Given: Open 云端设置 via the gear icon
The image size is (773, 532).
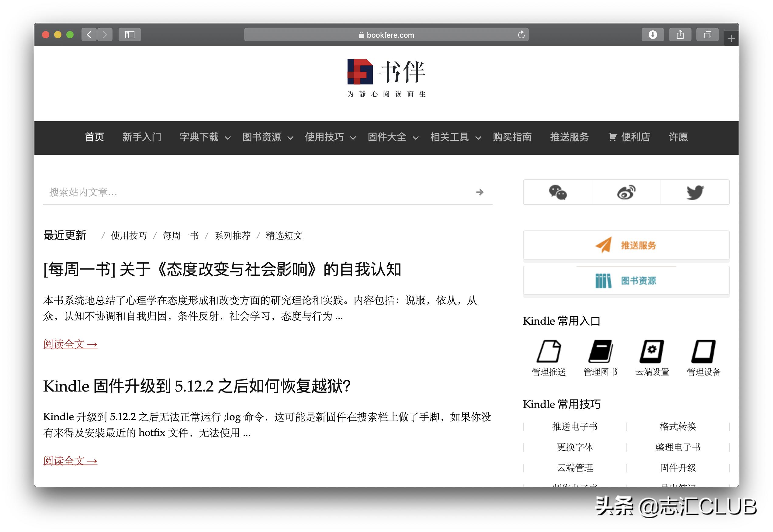Looking at the screenshot, I should 652,352.
